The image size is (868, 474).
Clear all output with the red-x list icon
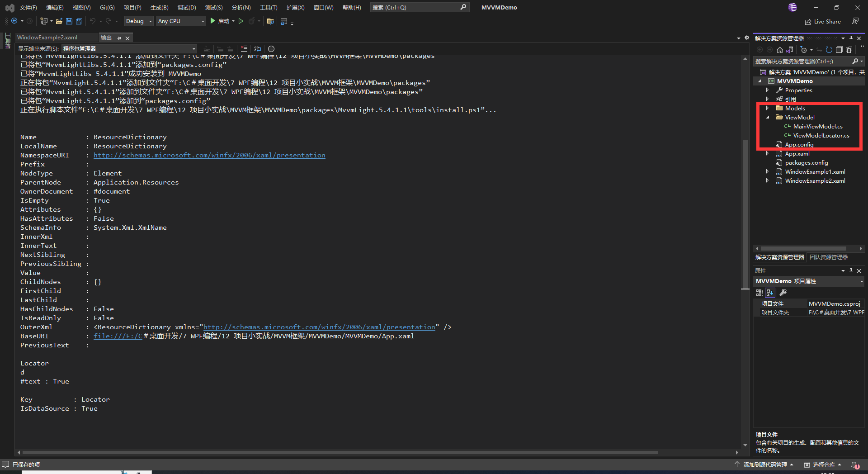[x=244, y=49]
